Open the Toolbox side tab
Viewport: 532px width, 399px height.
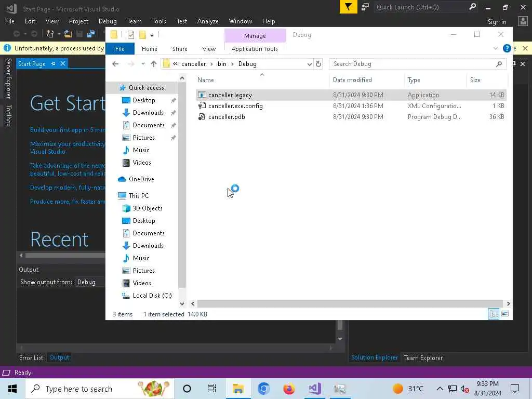point(8,116)
